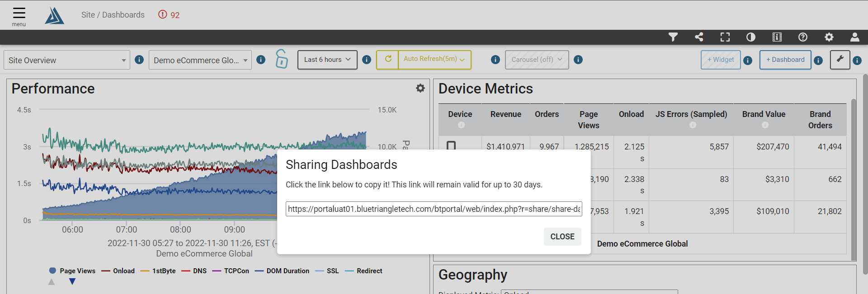The image size is (868, 294).
Task: Open the help question mark icon
Action: 803,37
